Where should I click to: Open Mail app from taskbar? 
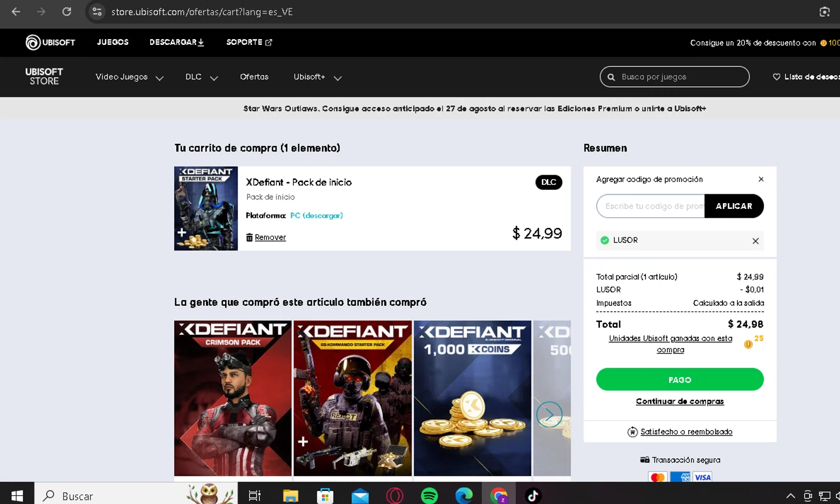click(360, 496)
